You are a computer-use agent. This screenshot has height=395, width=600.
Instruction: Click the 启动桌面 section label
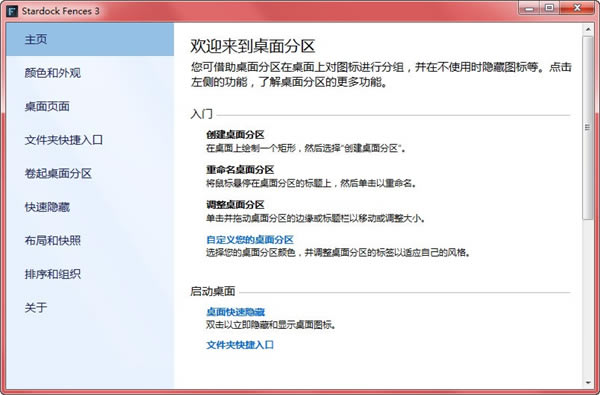213,291
